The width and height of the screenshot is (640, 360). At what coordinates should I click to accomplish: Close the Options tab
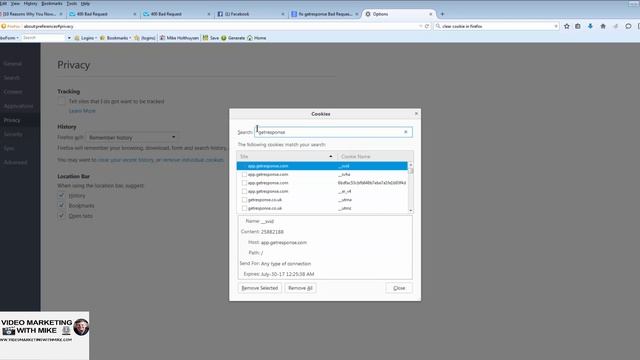tap(431, 14)
